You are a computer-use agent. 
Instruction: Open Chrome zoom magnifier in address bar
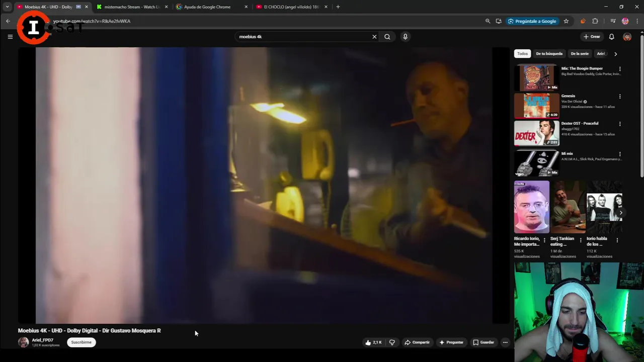pos(488,21)
